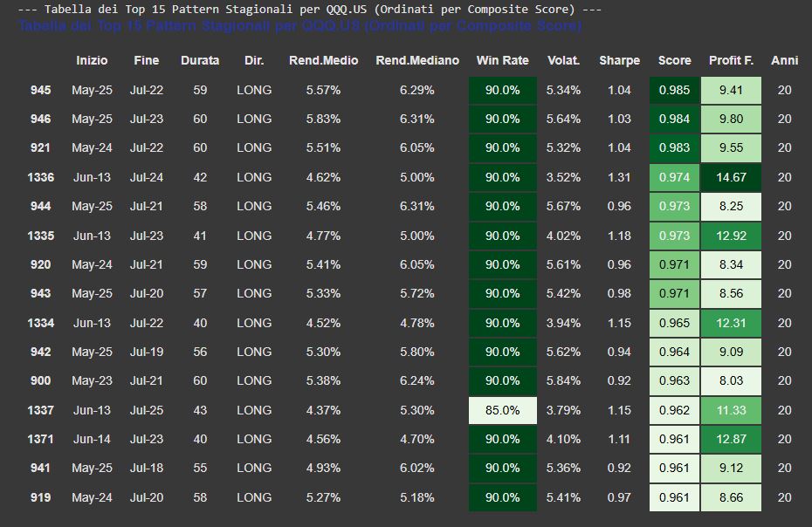This screenshot has width=812, height=527.
Task: Select row index 919
Action: click(40, 497)
